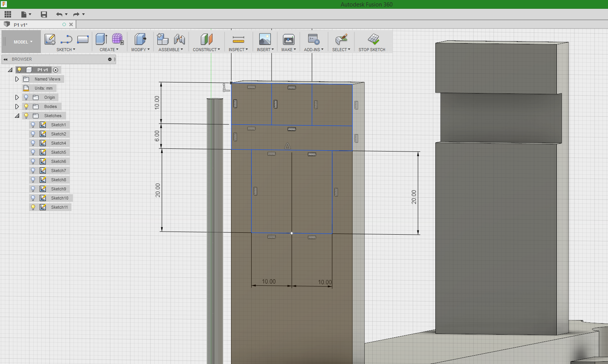Toggle visibility of the Bodies folder
This screenshot has height=364, width=608.
point(26,106)
